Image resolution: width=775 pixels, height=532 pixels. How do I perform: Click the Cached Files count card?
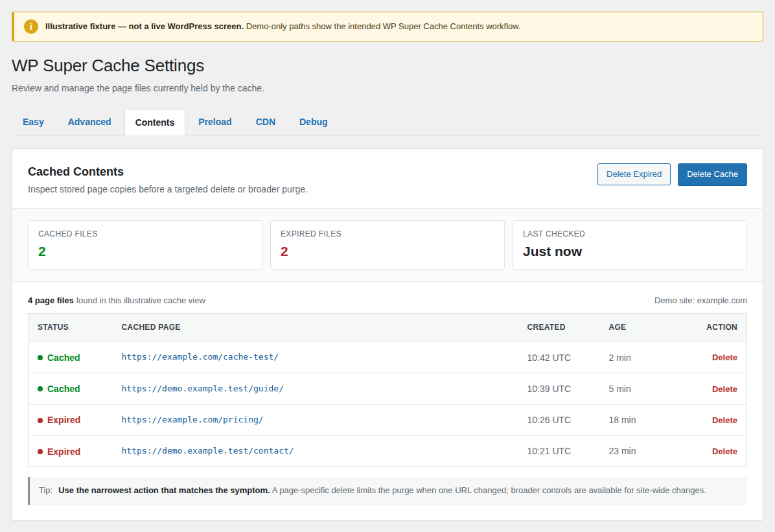coord(145,245)
